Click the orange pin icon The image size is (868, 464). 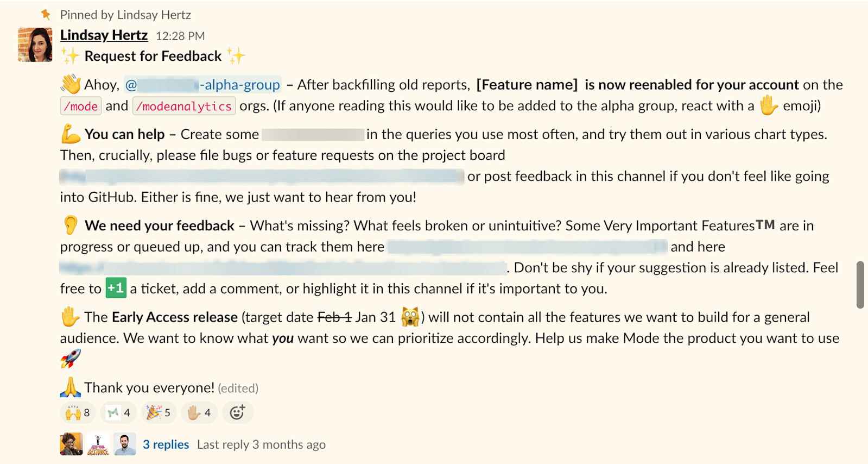point(46,14)
